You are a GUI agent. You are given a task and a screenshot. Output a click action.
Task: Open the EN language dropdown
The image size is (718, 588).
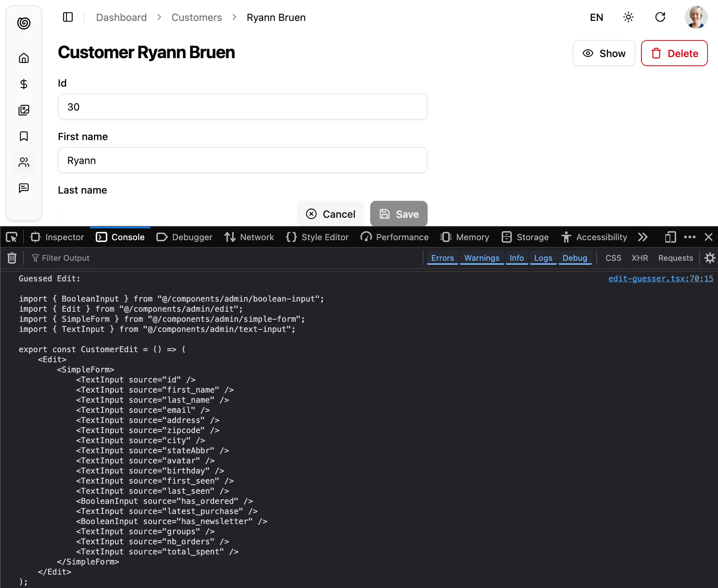(596, 17)
